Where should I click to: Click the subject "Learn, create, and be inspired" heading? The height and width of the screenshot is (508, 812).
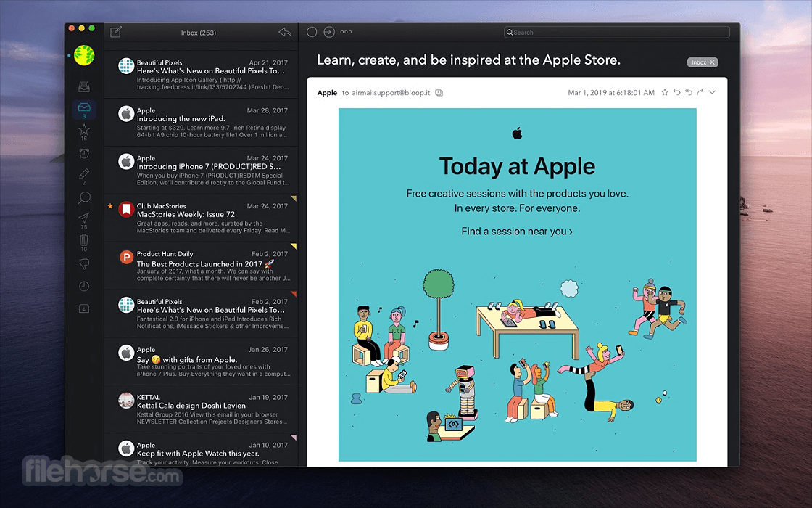pyautogui.click(x=468, y=60)
